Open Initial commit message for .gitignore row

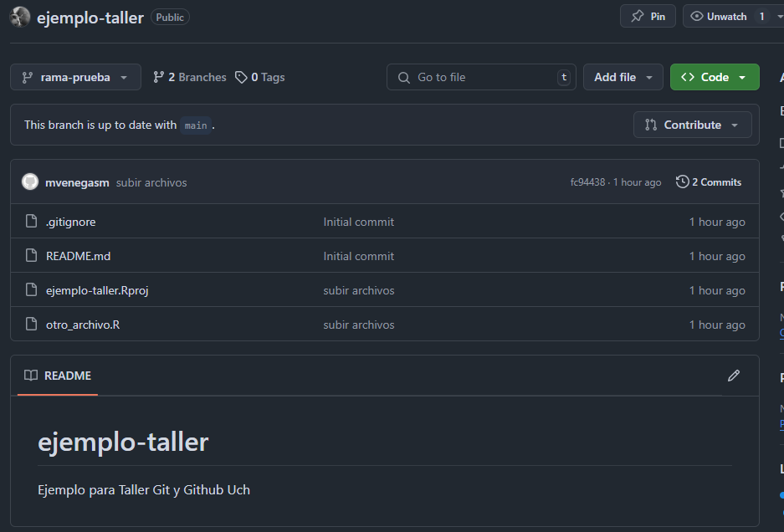click(x=358, y=222)
